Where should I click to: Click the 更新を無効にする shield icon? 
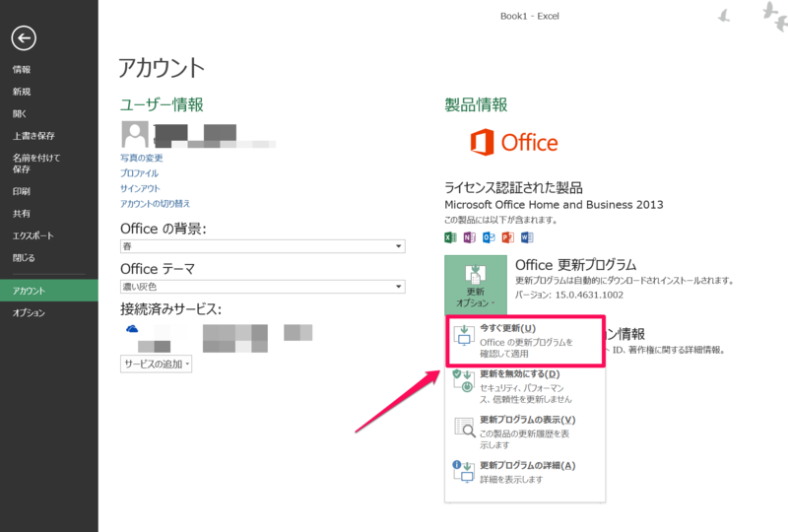point(463,380)
